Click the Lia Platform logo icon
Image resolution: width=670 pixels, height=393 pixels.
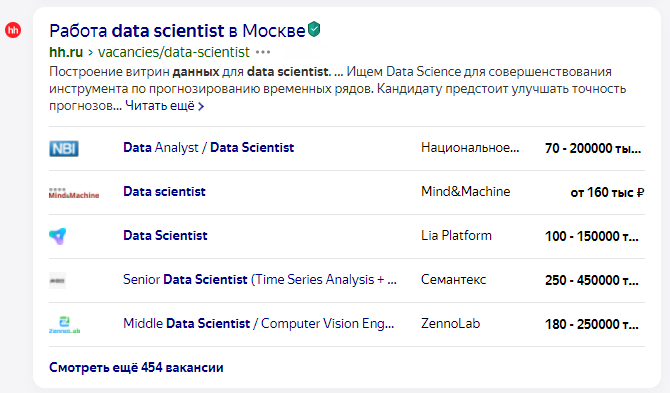(58, 236)
